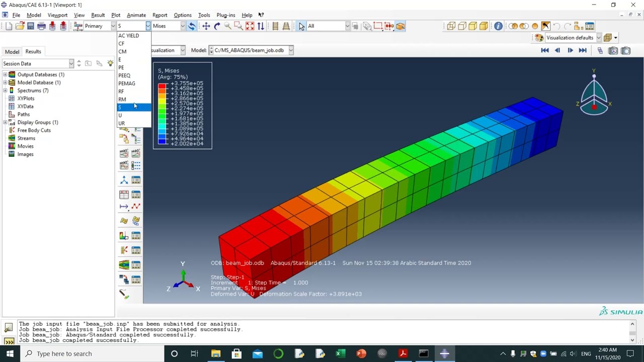Viewport: 644px width, 362px height.
Task: Click the Synchronize field output icon
Action: tap(191, 26)
